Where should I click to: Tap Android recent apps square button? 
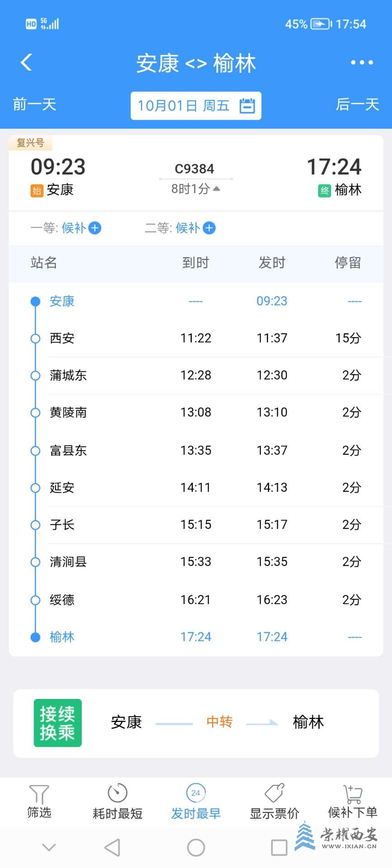(279, 848)
